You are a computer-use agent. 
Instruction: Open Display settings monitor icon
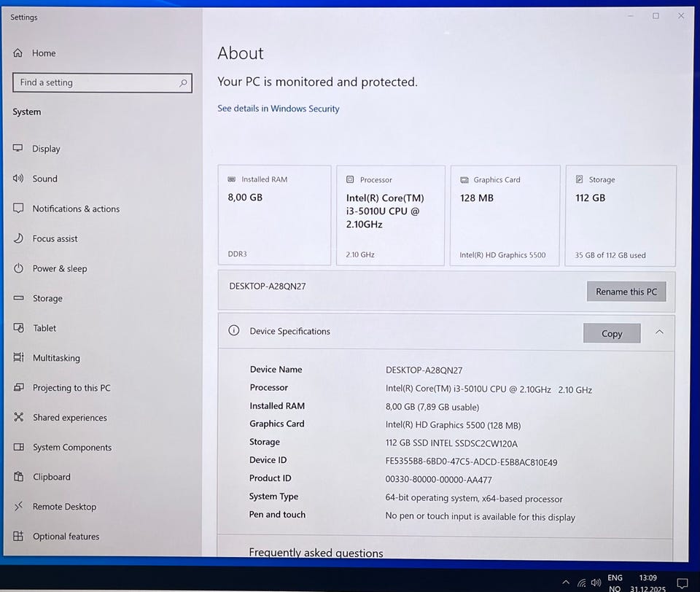click(17, 148)
